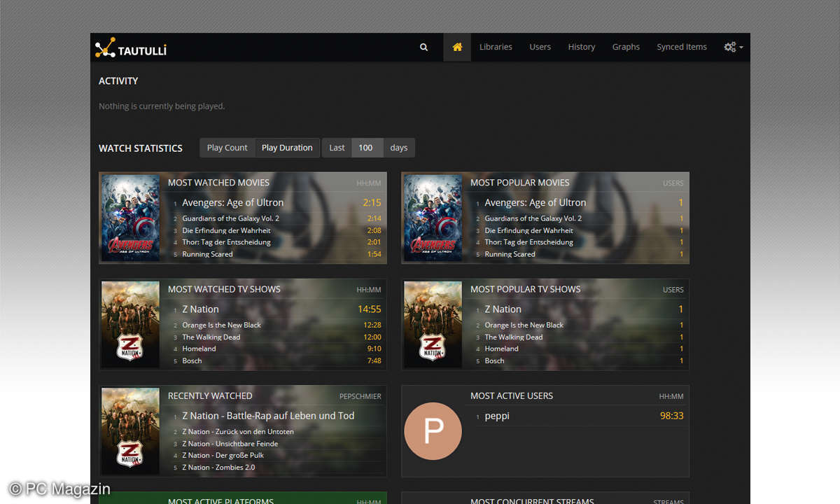Open Avengers: Age of Ultron in Most Popular Movies
The width and height of the screenshot is (840, 504).
pos(535,202)
